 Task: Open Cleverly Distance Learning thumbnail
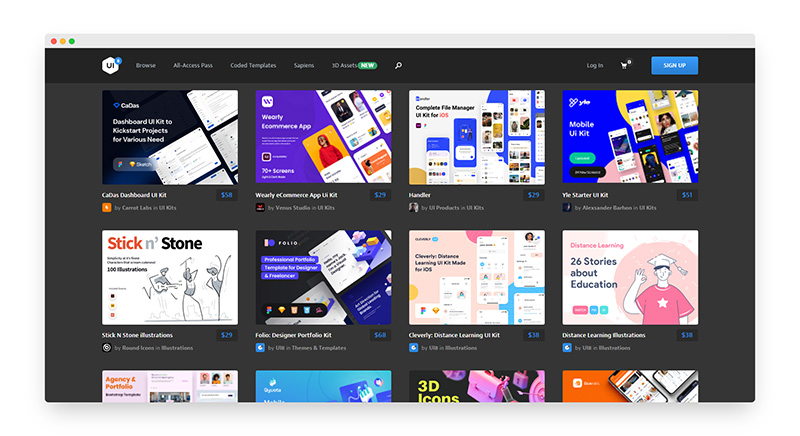[477, 277]
